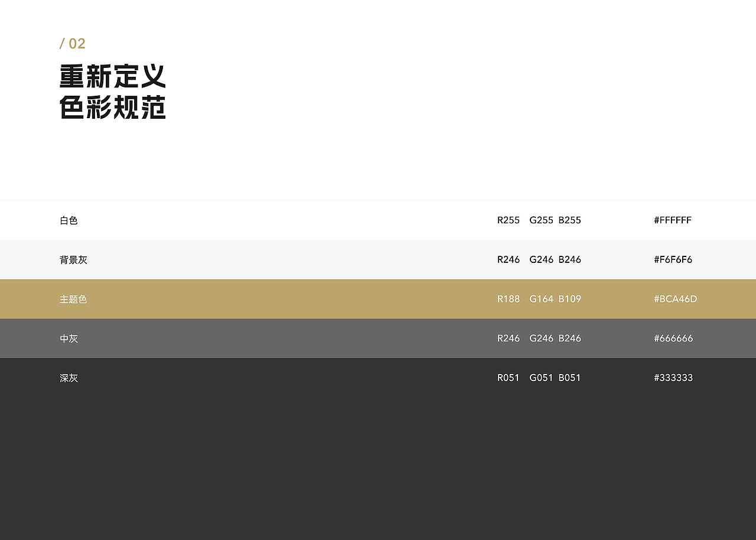Click the "背景灰" color label
This screenshot has height=540, width=756.
click(73, 259)
